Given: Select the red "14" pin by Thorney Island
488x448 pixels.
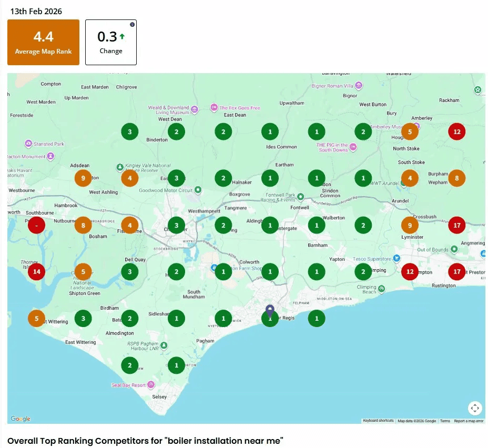Looking at the screenshot, I should pyautogui.click(x=36, y=271).
